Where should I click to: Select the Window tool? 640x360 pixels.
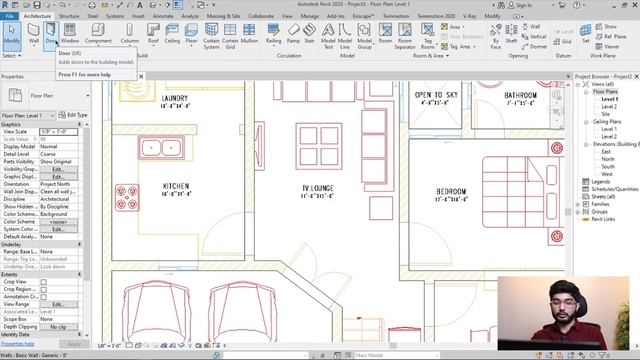(x=70, y=34)
